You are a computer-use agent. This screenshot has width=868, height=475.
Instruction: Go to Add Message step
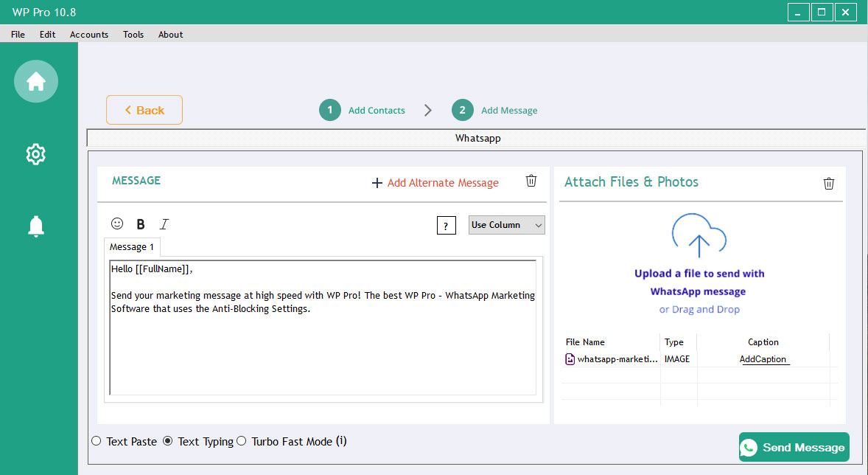pyautogui.click(x=509, y=111)
